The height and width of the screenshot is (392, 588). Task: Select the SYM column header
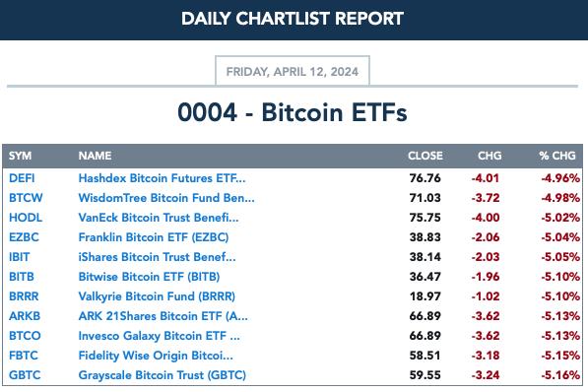tap(21, 156)
